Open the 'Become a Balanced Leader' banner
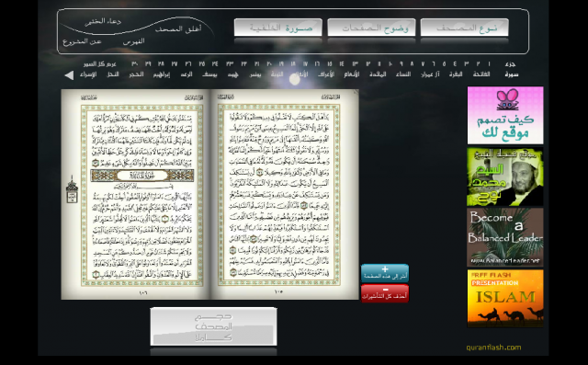The width and height of the screenshot is (588, 365). click(x=505, y=237)
